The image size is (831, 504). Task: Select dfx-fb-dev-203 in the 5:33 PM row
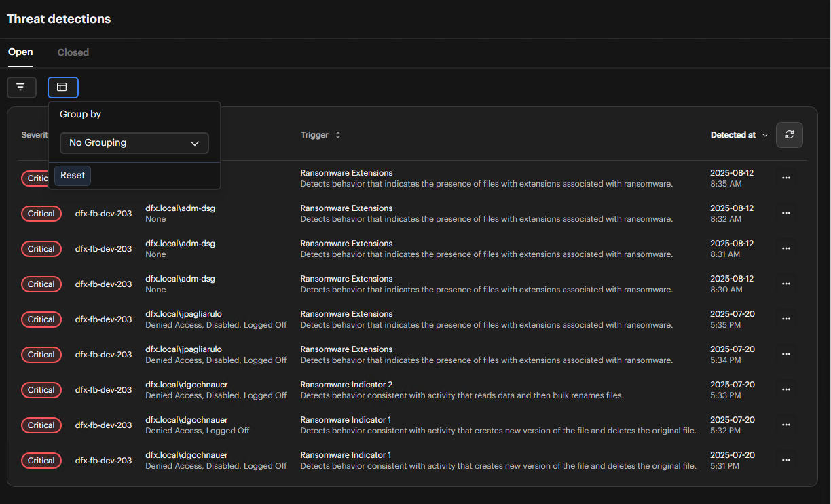(103, 390)
